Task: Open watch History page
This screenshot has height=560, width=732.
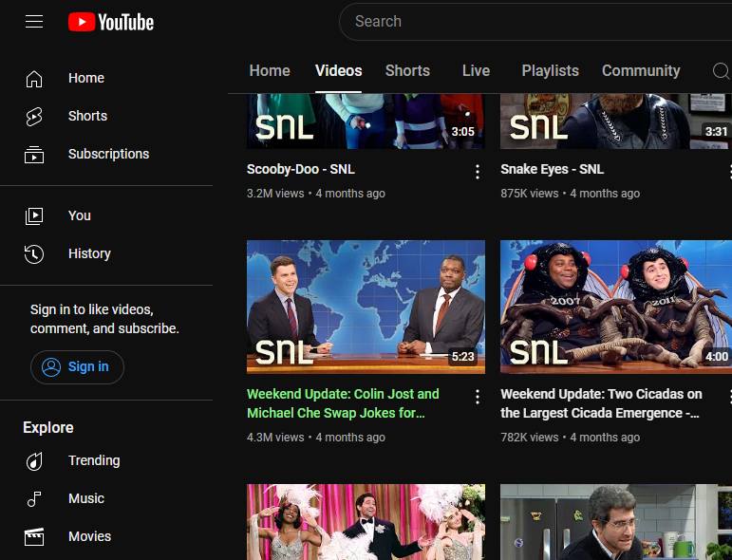Action: point(89,253)
